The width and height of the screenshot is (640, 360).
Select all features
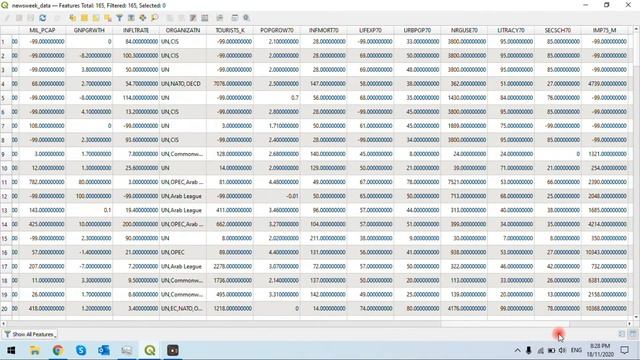click(x=84, y=18)
